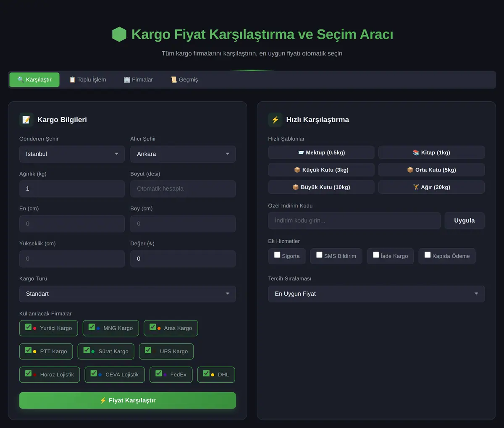Click the Yükseklik (cm) input field
The width and height of the screenshot is (504, 428).
click(72, 259)
